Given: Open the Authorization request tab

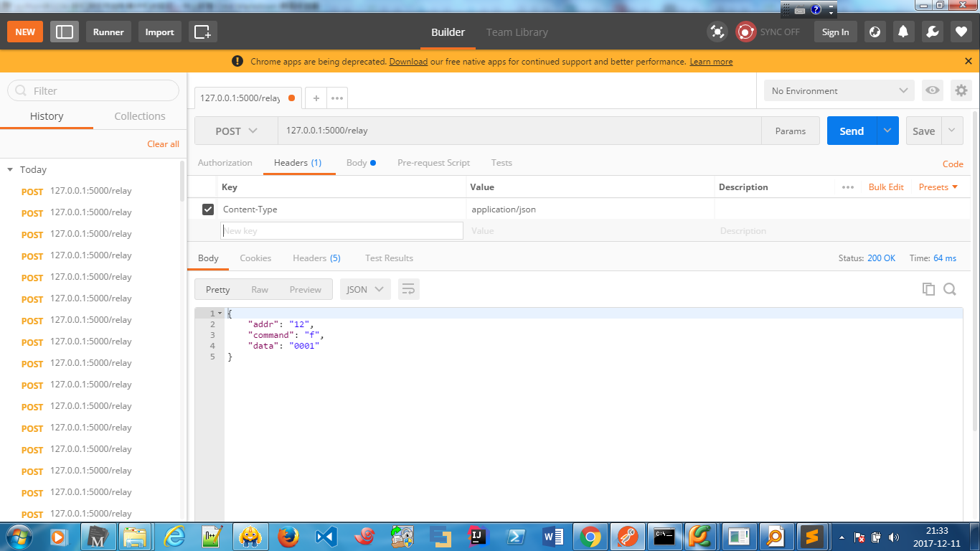Looking at the screenshot, I should point(225,163).
